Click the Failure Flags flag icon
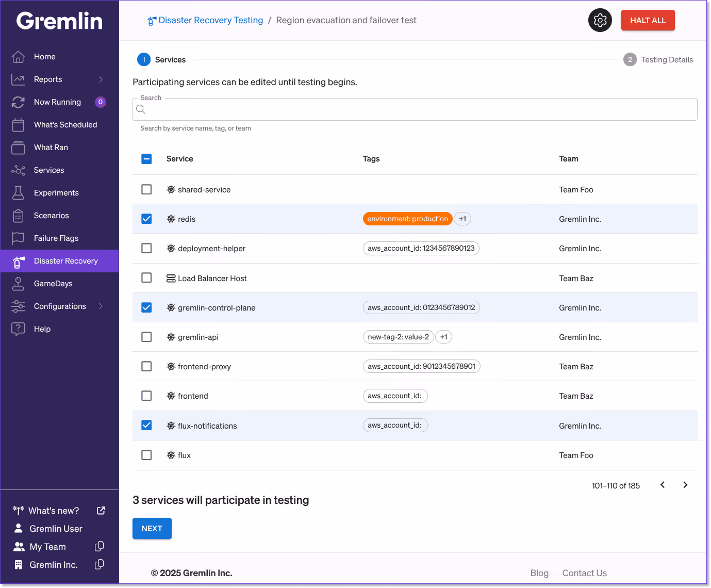This screenshot has height=588, width=711. 18,238
